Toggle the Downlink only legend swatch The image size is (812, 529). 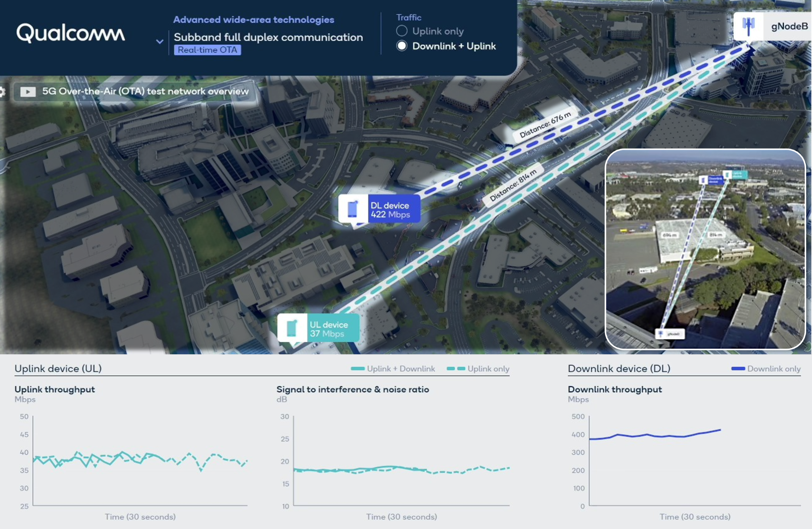[738, 369]
